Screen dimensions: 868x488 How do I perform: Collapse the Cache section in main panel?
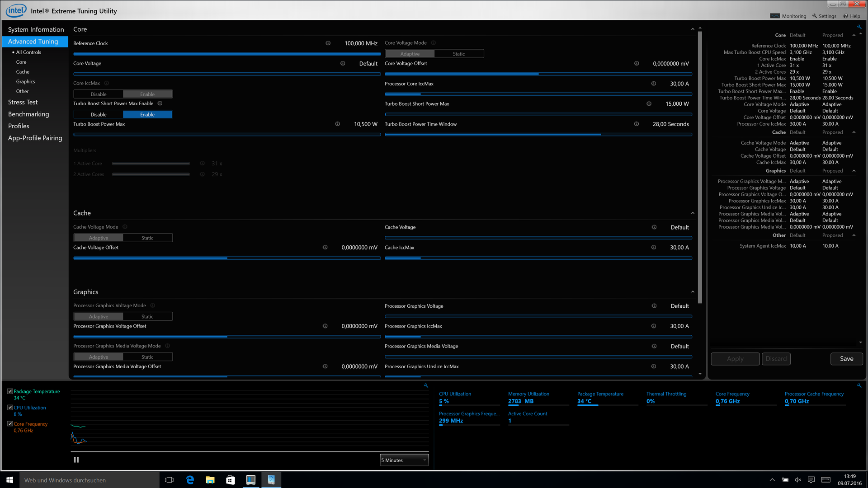[693, 213]
